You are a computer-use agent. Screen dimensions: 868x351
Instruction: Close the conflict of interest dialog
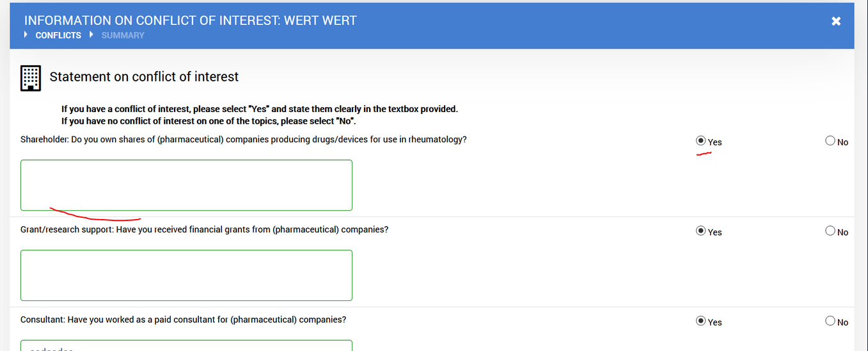pos(835,21)
